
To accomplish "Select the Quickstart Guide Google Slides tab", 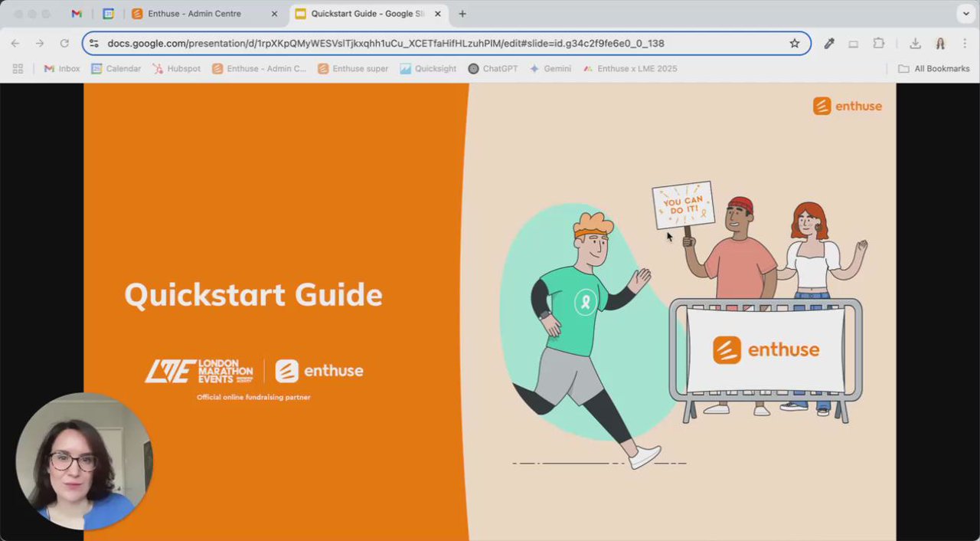I will (367, 14).
